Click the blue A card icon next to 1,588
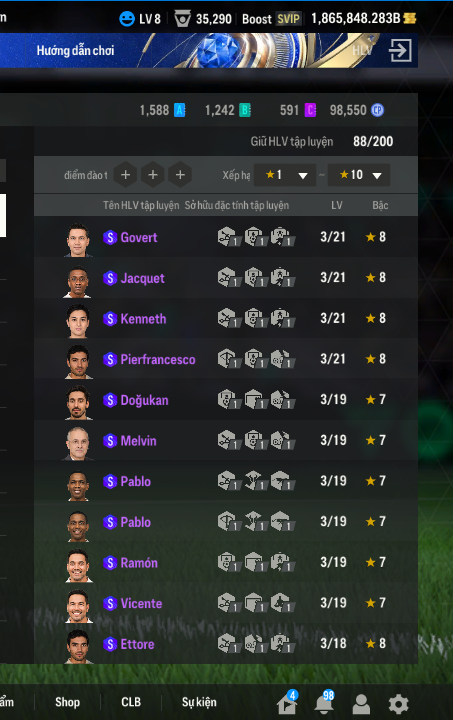Viewport: 453px width, 720px height. (x=179, y=110)
